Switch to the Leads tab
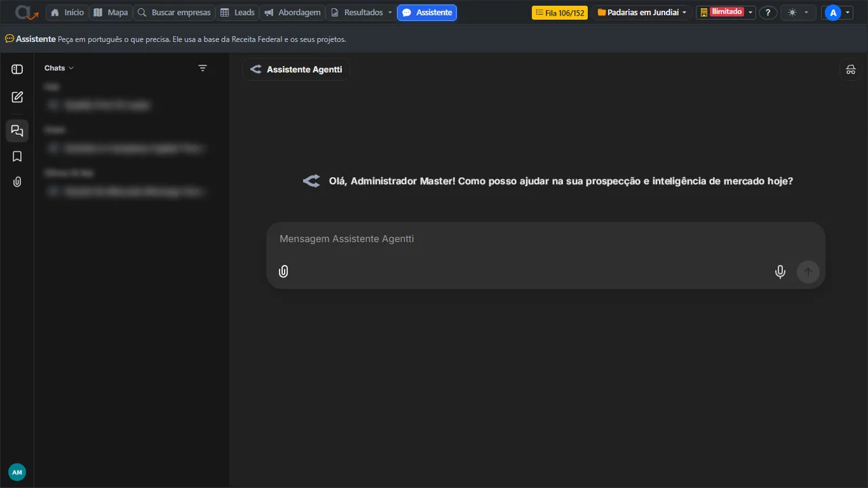 (237, 12)
